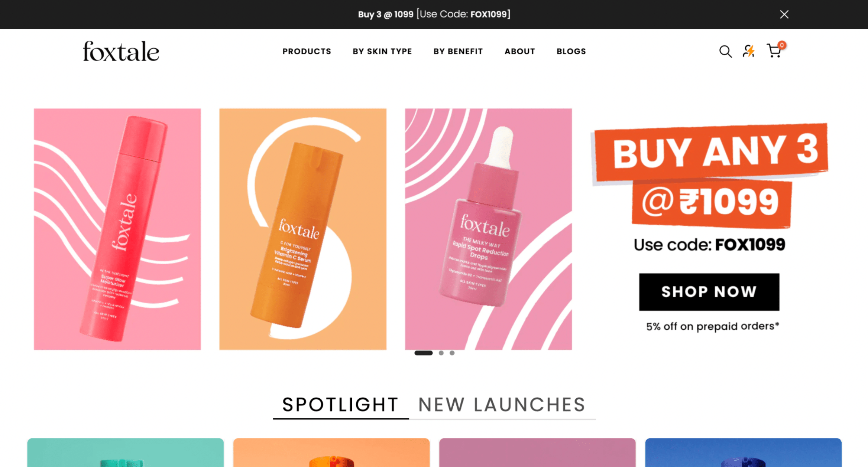Viewport: 868px width, 467px height.
Task: Go to the BLOGS page
Action: click(x=571, y=51)
